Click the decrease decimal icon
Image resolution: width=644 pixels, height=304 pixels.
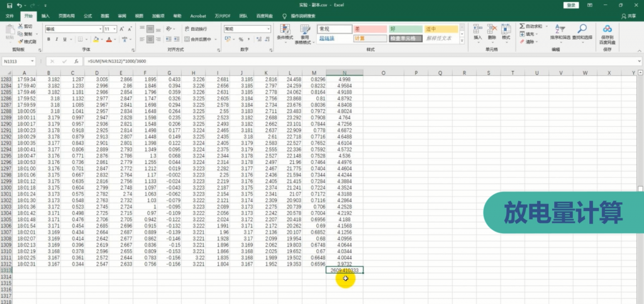tap(267, 40)
